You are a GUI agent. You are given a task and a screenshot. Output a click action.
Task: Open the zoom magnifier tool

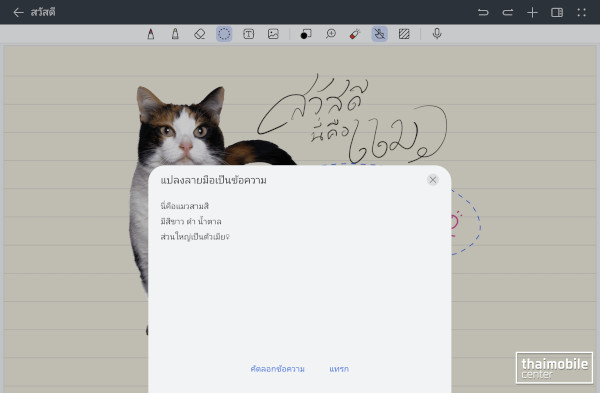pos(331,34)
